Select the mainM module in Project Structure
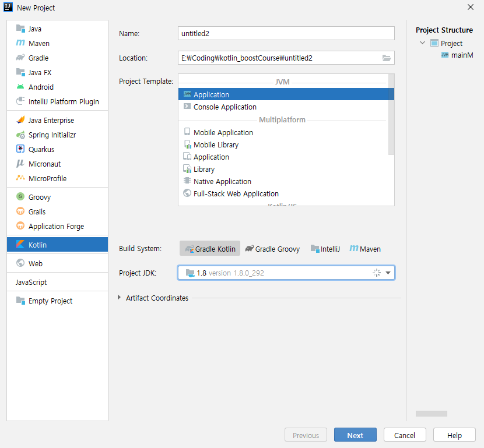 (x=457, y=55)
